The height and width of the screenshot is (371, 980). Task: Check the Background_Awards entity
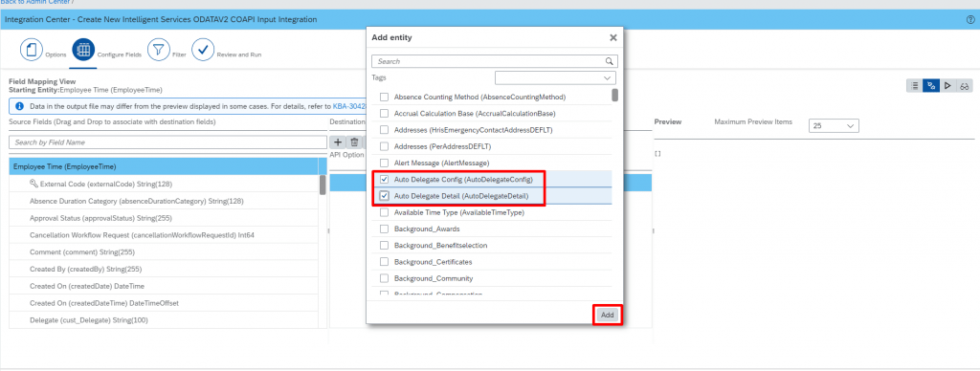coord(385,229)
